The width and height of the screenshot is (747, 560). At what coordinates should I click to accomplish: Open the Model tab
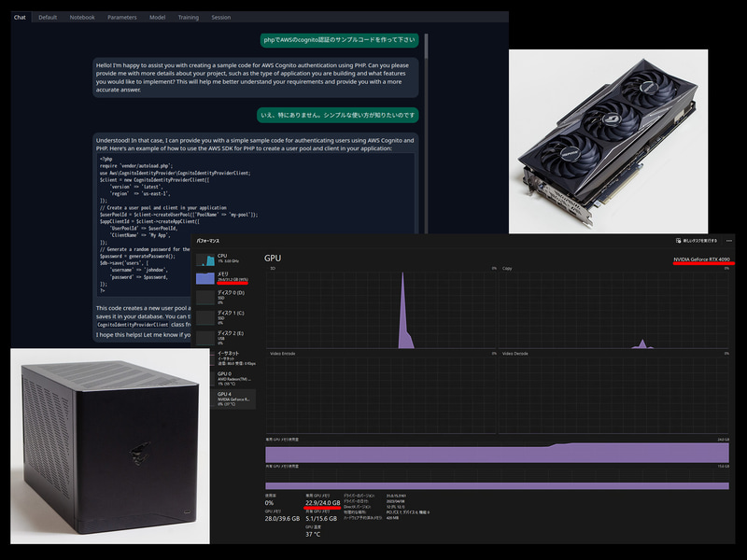157,17
